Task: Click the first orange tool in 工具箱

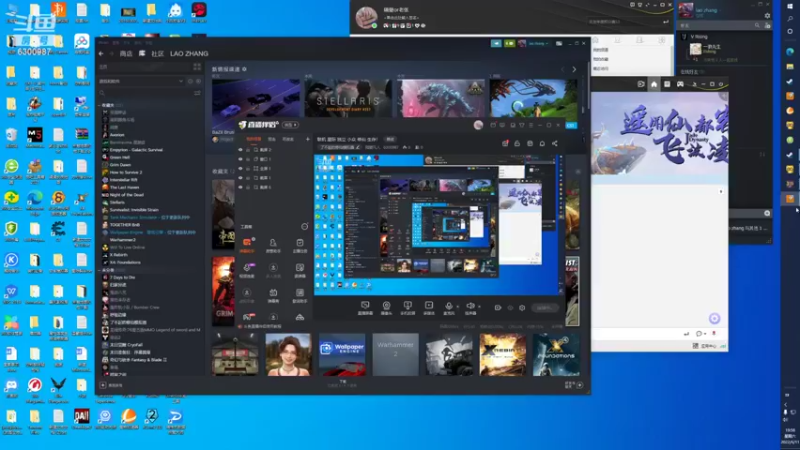Action: pyautogui.click(x=247, y=244)
